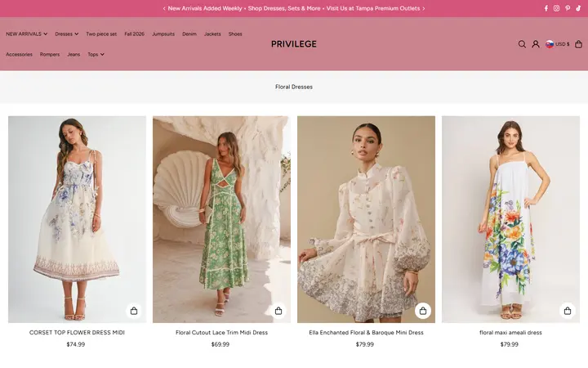Quick add Corset Top Flower Dress Midi
This screenshot has height=368, width=588.
pos(134,311)
